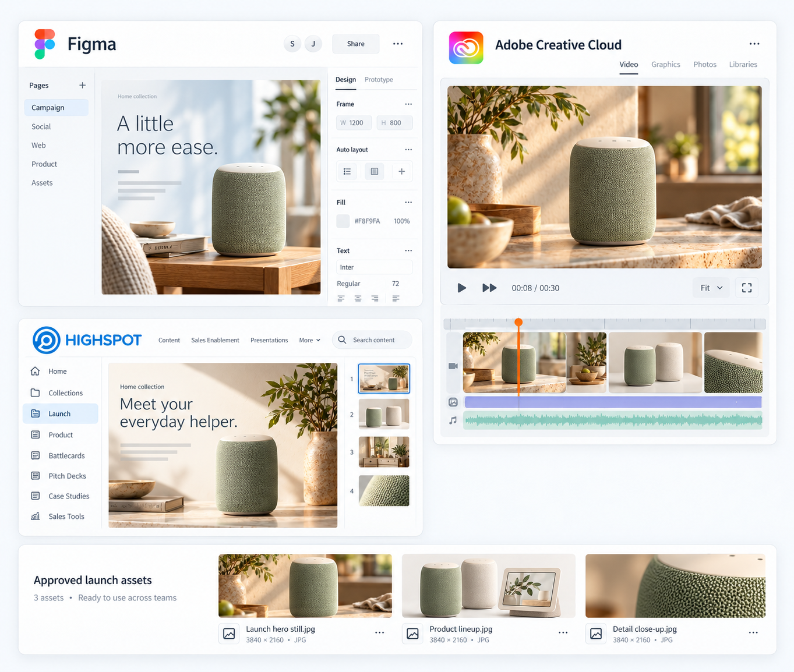Open options for Product lineup.jpg

coord(563,632)
